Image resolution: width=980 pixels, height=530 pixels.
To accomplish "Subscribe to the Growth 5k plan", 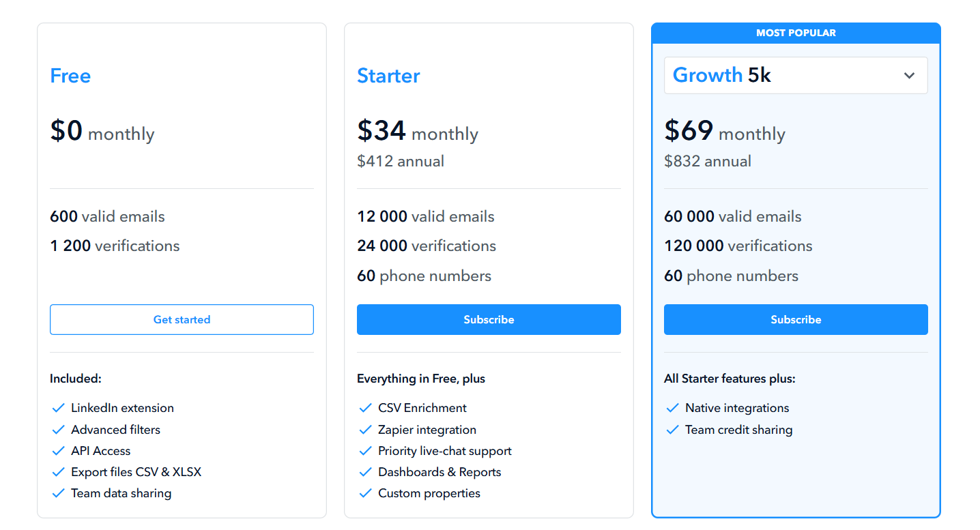I will coord(796,319).
